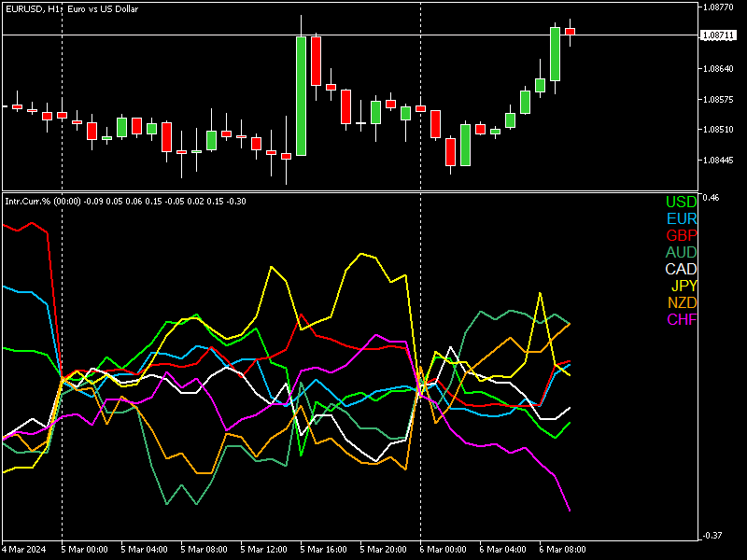The image size is (747, 560).
Task: Click the 6 Mar 08:00 axis label
Action: [565, 548]
